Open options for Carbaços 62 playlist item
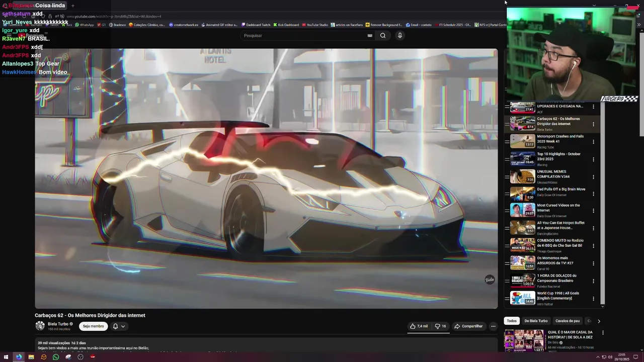The width and height of the screenshot is (644, 362). pyautogui.click(x=593, y=124)
